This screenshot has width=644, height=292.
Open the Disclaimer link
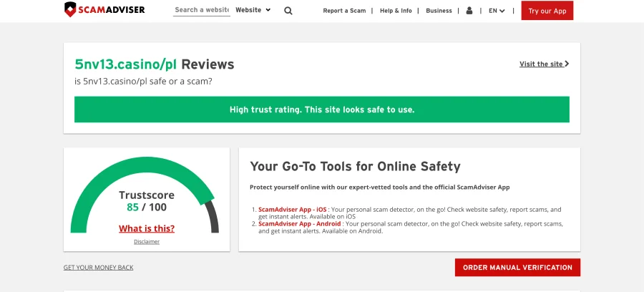147,241
